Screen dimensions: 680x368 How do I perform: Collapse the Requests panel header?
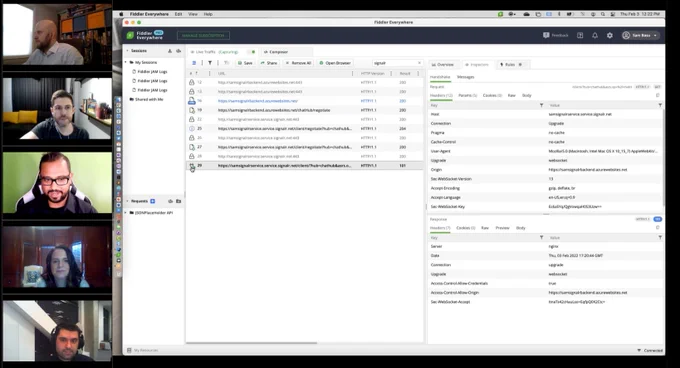pyautogui.click(x=128, y=201)
